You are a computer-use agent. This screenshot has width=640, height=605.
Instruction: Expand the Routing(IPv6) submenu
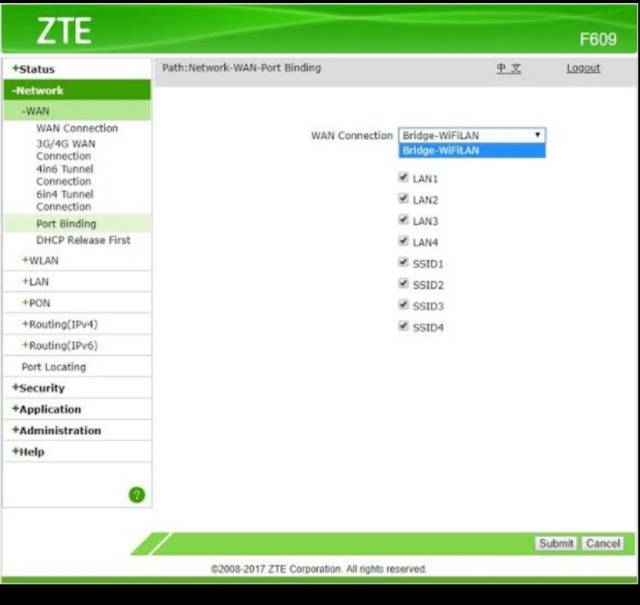[78, 345]
